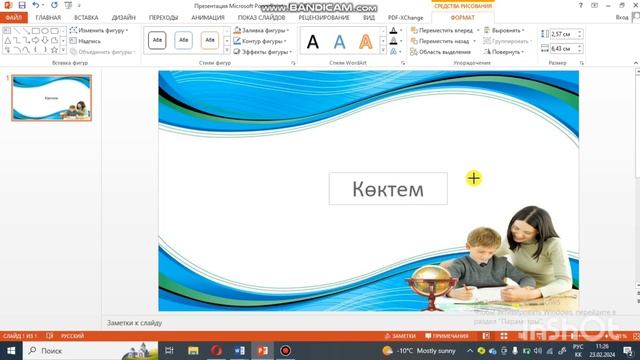Insert text box shape from gallery
The image size is (640, 360).
coord(7,31)
